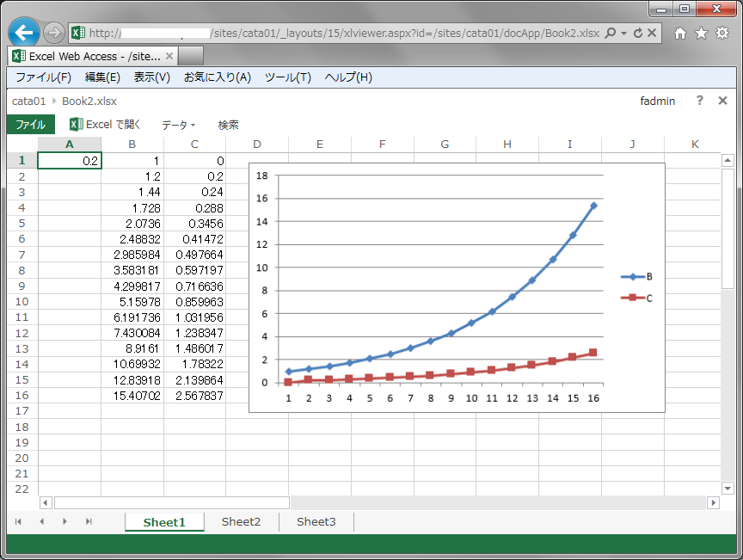Screen dimensions: 743x560
Task: Switch to the Sheet2 tab
Action: tap(241, 522)
